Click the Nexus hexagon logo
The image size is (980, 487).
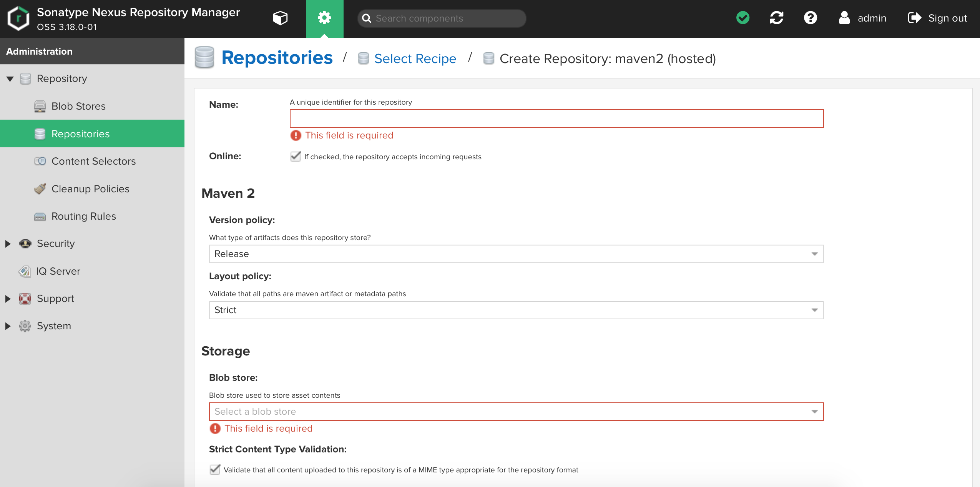[x=18, y=18]
